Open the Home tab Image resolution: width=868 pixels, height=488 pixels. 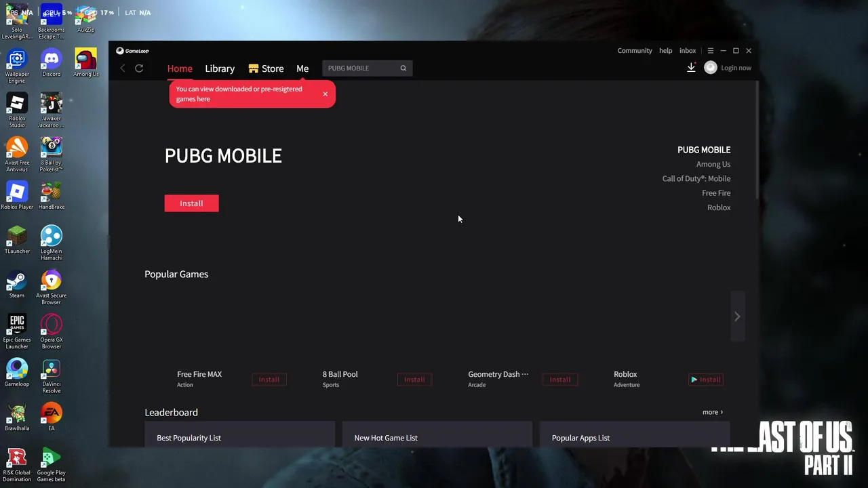point(180,68)
